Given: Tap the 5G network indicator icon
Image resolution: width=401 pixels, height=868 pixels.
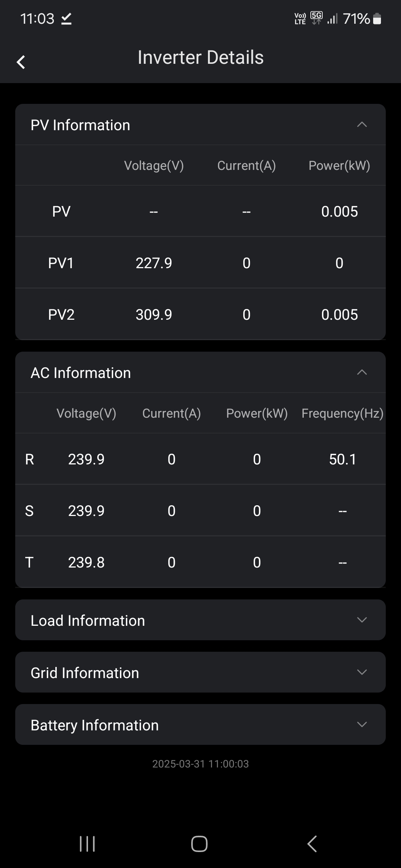Looking at the screenshot, I should (316, 18).
